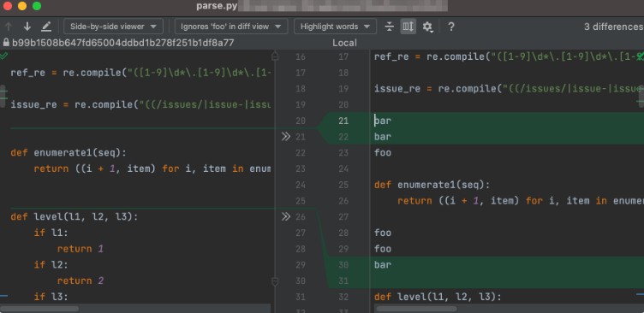Toggle synchronize scrolling icon
The image size is (644, 313).
pyautogui.click(x=408, y=27)
